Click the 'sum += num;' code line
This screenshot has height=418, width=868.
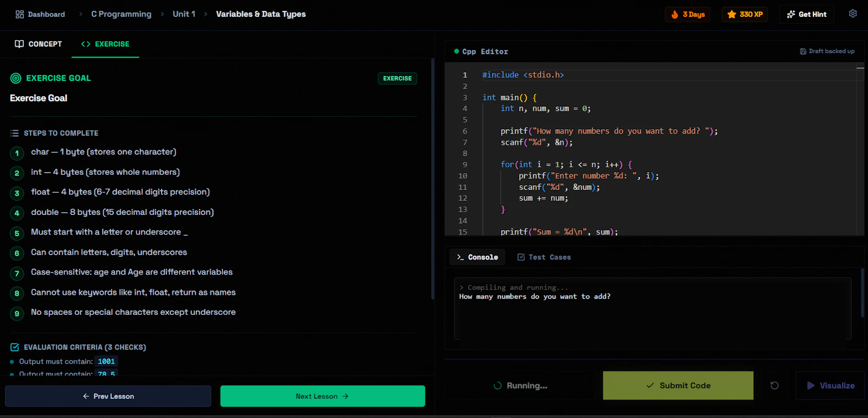(544, 198)
